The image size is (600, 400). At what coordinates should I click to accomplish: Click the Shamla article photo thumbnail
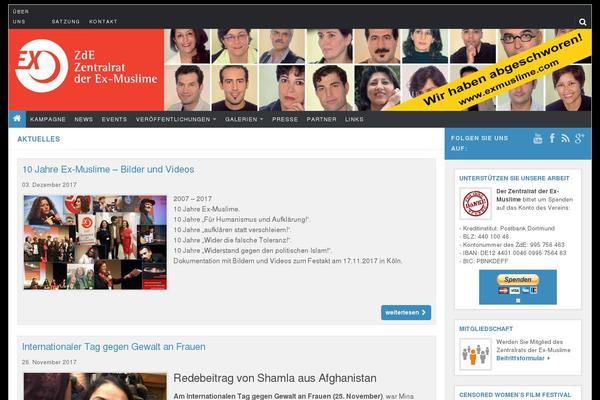coord(95,387)
